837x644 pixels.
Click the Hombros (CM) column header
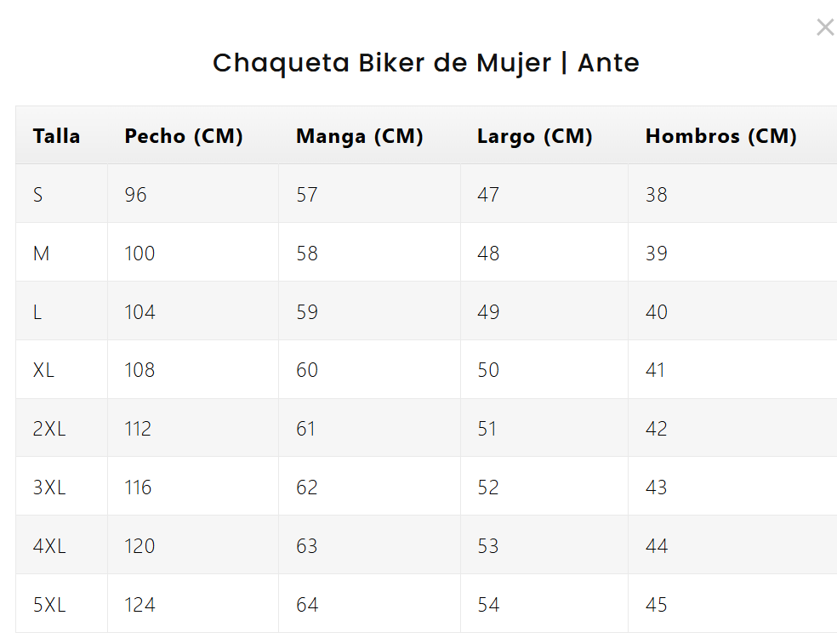(x=720, y=135)
